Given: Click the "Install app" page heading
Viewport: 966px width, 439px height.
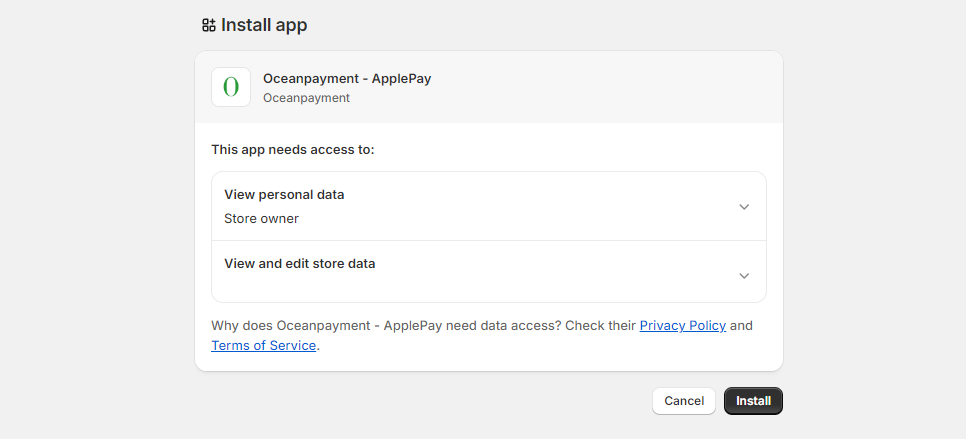Looking at the screenshot, I should (264, 26).
